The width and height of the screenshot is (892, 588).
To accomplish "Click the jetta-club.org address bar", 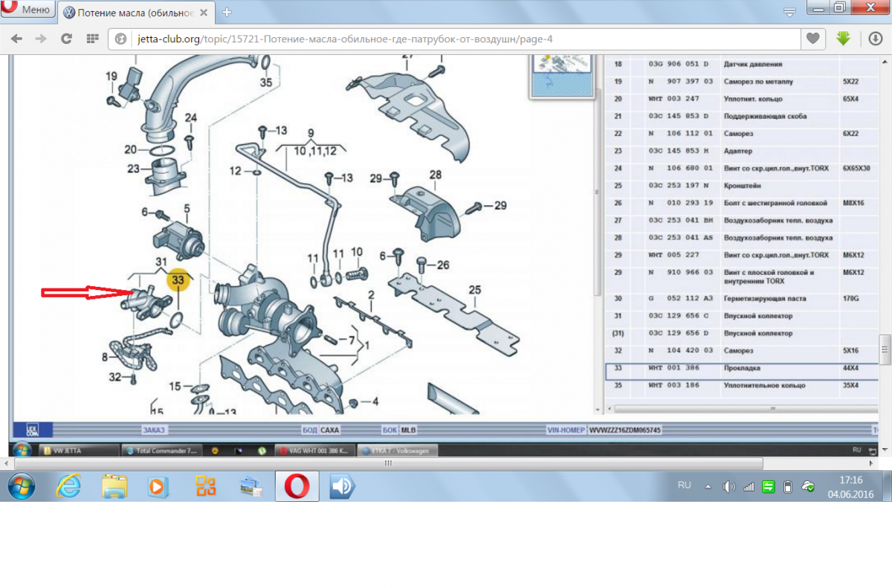I will tap(446, 39).
